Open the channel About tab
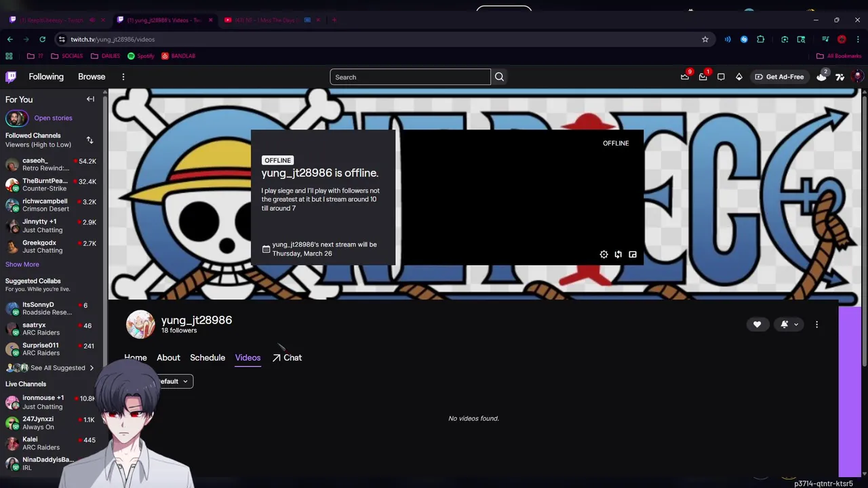This screenshot has height=488, width=868. point(168,357)
